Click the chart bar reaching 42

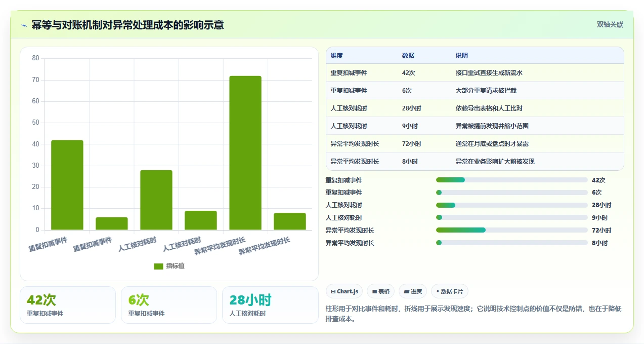point(67,185)
